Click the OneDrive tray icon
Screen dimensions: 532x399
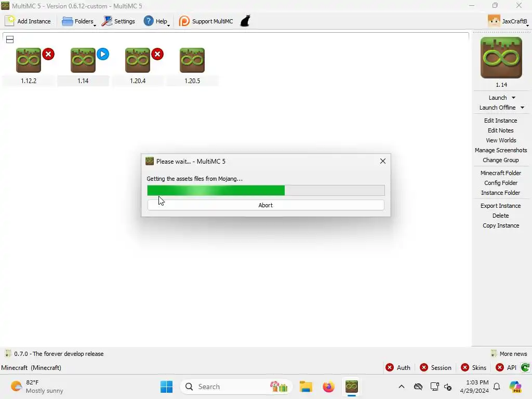pos(418,387)
